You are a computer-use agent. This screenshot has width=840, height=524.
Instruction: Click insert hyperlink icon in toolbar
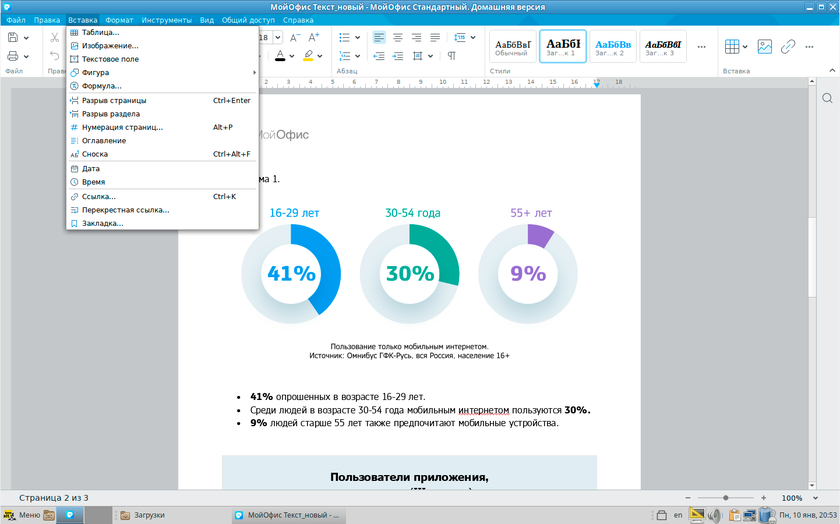pos(788,46)
